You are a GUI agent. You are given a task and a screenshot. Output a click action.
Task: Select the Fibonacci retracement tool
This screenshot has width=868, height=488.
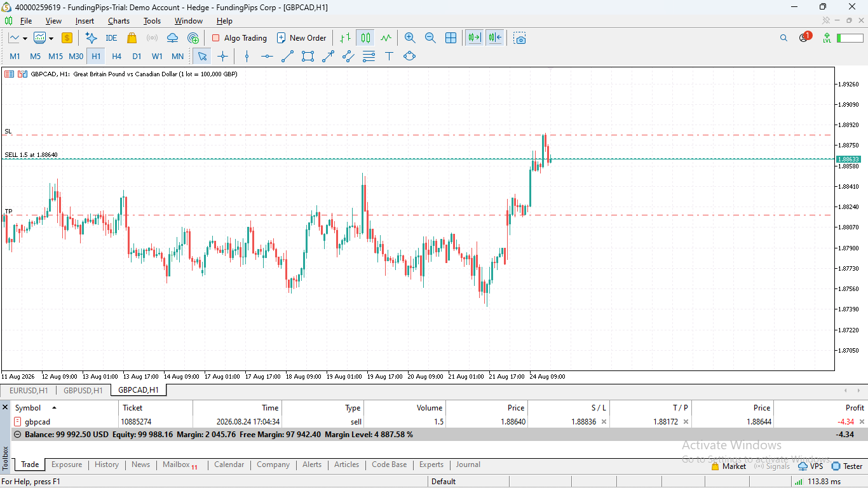click(x=369, y=56)
